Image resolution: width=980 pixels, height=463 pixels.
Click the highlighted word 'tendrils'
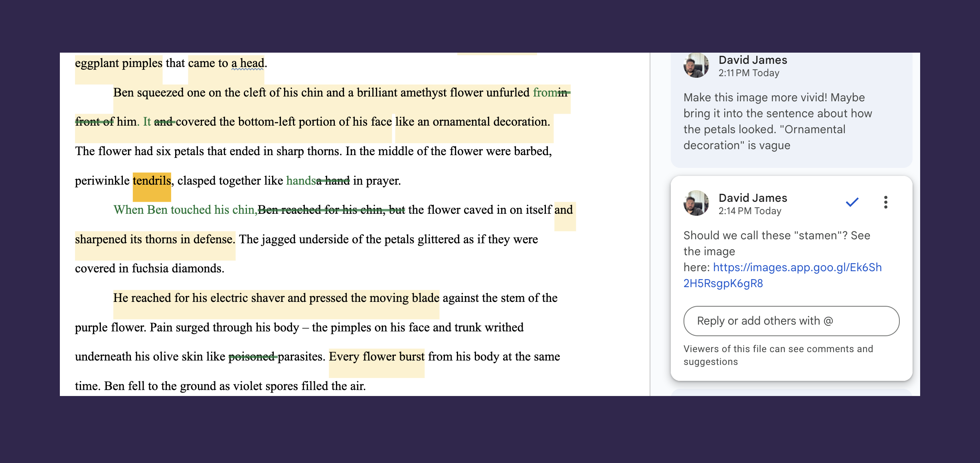[152, 181]
